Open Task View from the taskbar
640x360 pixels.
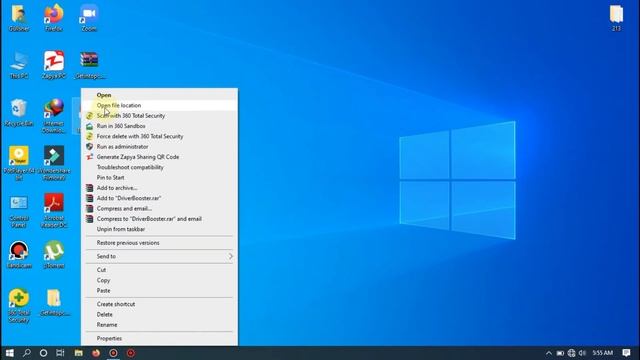60,353
